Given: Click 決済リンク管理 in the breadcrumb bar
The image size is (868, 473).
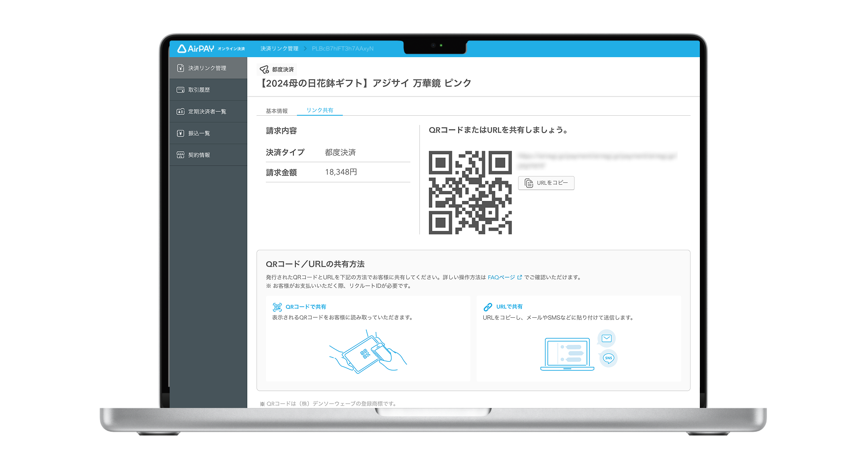Looking at the screenshot, I should pos(279,49).
